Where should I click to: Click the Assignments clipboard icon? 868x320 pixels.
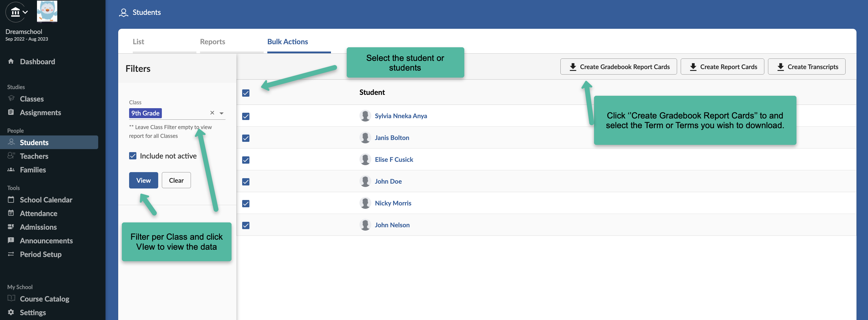point(11,112)
